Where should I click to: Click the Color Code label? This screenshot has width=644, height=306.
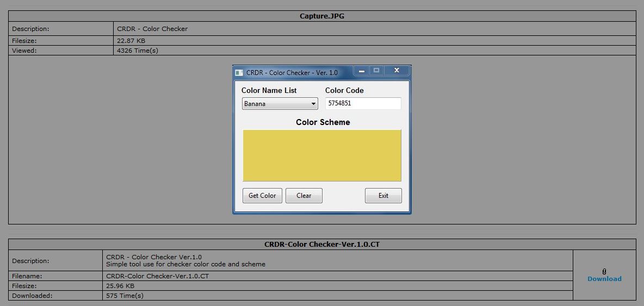(x=344, y=90)
